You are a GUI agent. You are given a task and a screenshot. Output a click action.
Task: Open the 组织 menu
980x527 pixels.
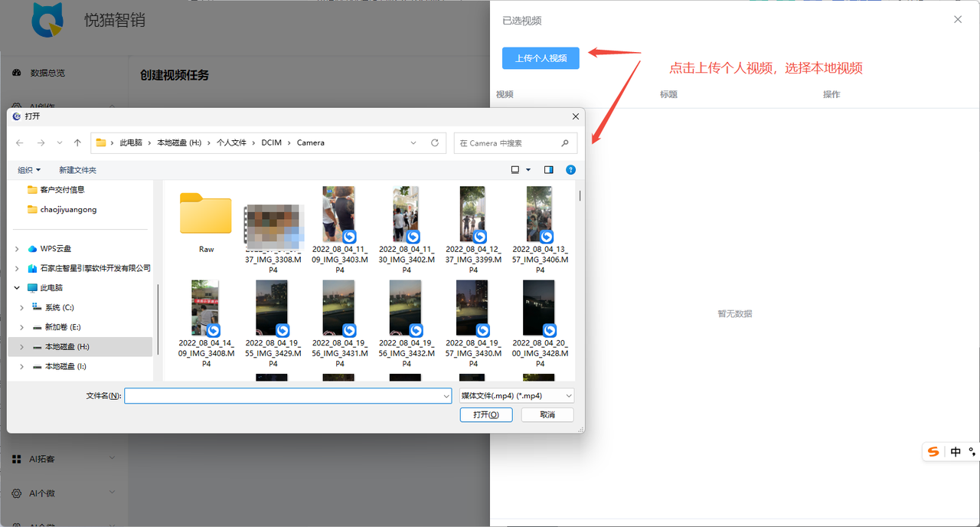(x=29, y=170)
